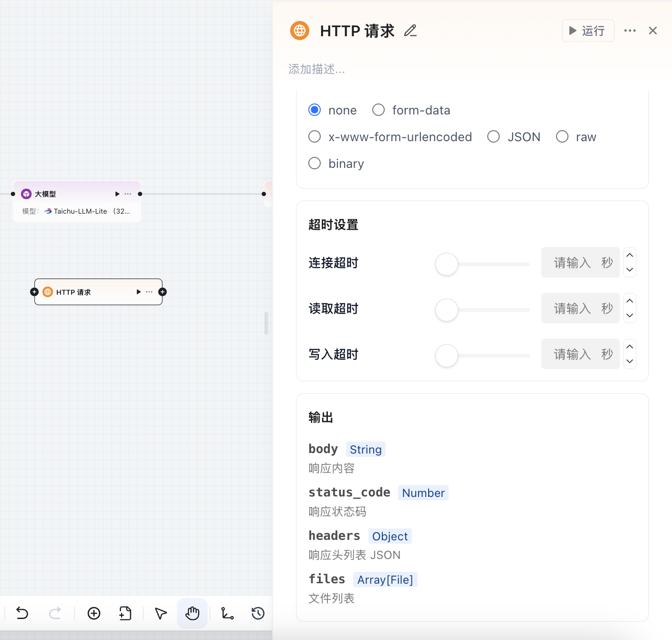Increase 连接超时 with the up chevron
672x640 pixels.
pos(629,255)
